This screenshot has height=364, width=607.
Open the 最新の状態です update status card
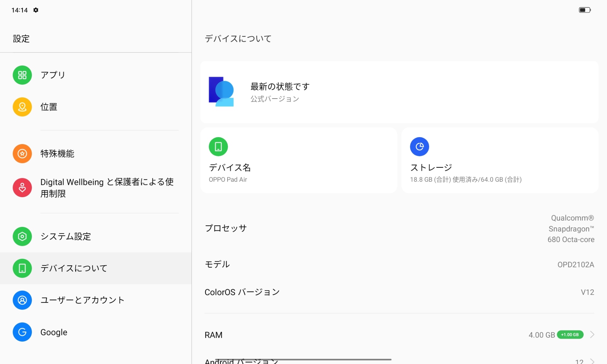[399, 92]
